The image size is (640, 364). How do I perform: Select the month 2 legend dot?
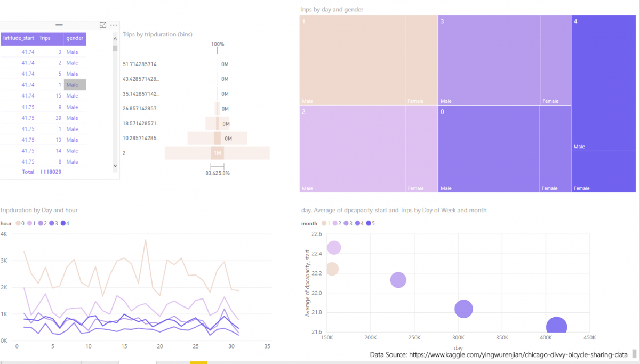click(335, 223)
